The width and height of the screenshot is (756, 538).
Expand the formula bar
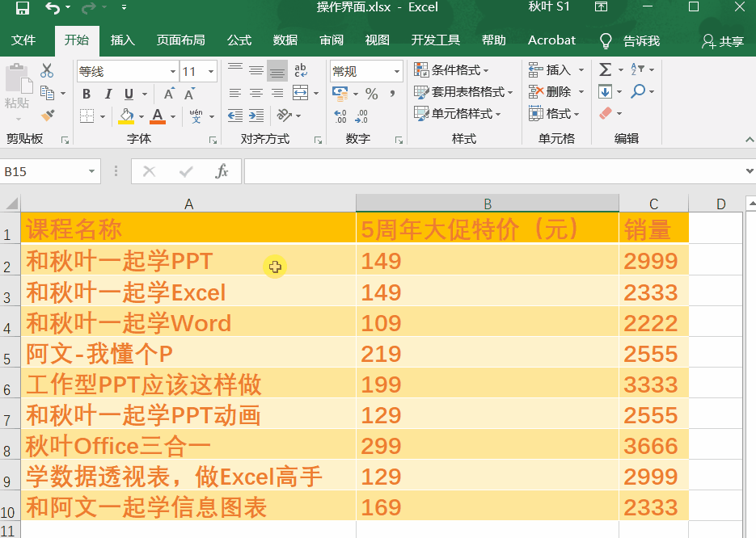750,171
